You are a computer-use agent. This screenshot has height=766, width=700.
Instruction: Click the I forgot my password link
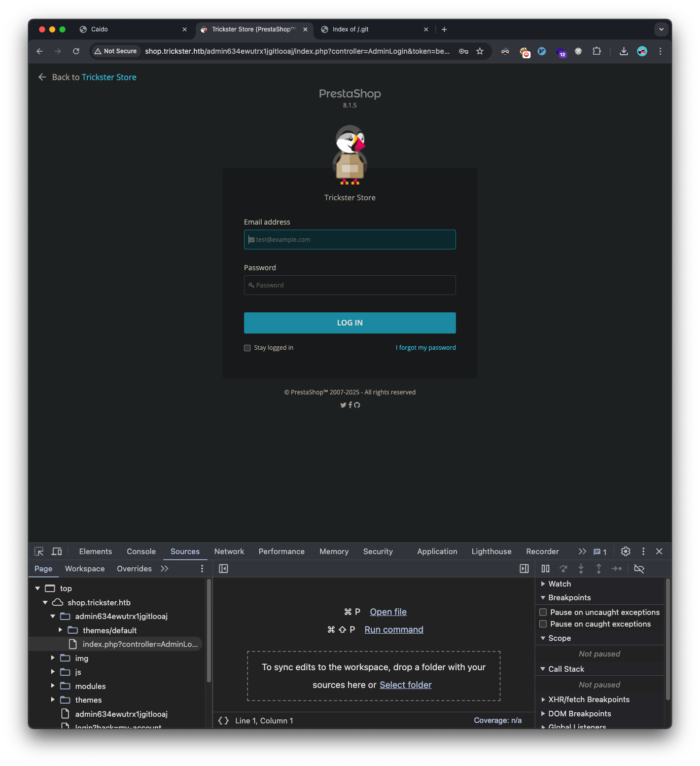point(426,348)
